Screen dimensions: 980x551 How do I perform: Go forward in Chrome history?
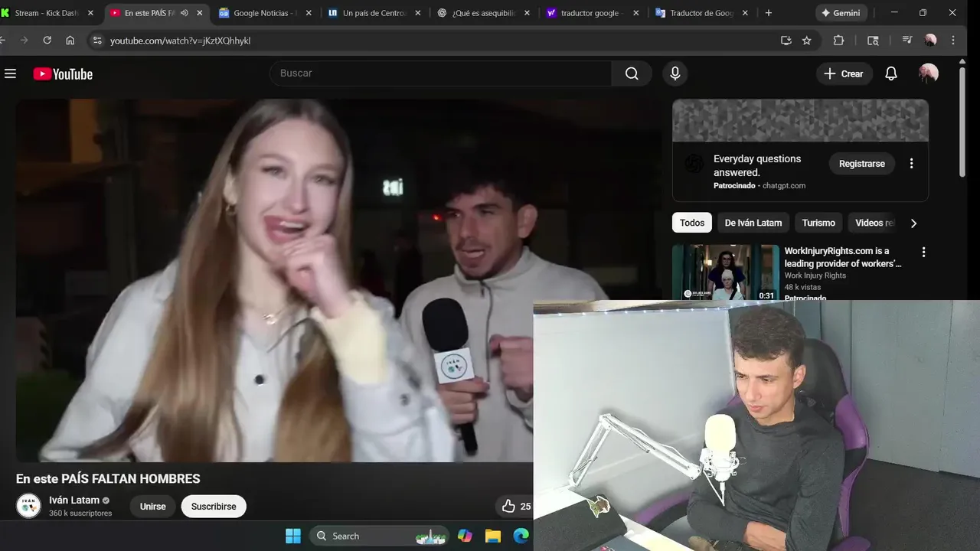pos(24,41)
